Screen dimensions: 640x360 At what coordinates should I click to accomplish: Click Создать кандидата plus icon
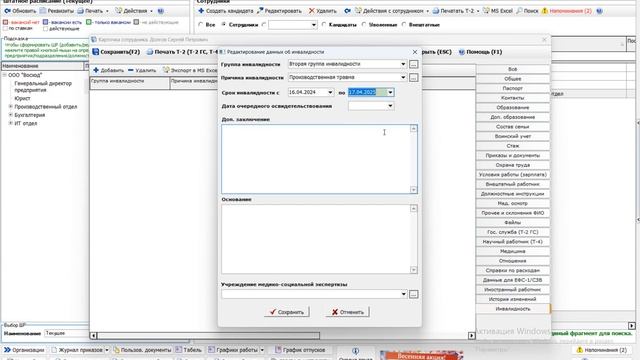[201, 11]
